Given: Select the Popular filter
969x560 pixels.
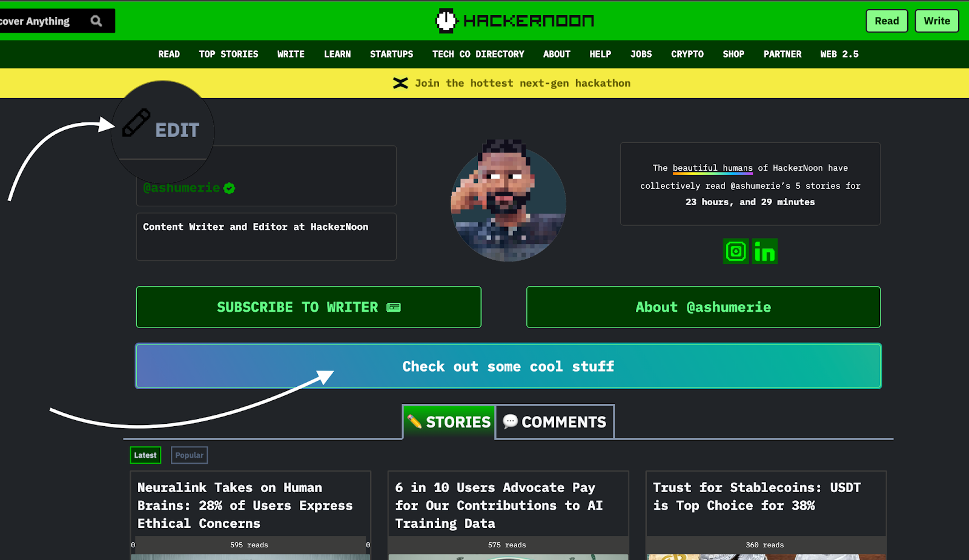Looking at the screenshot, I should tap(190, 455).
